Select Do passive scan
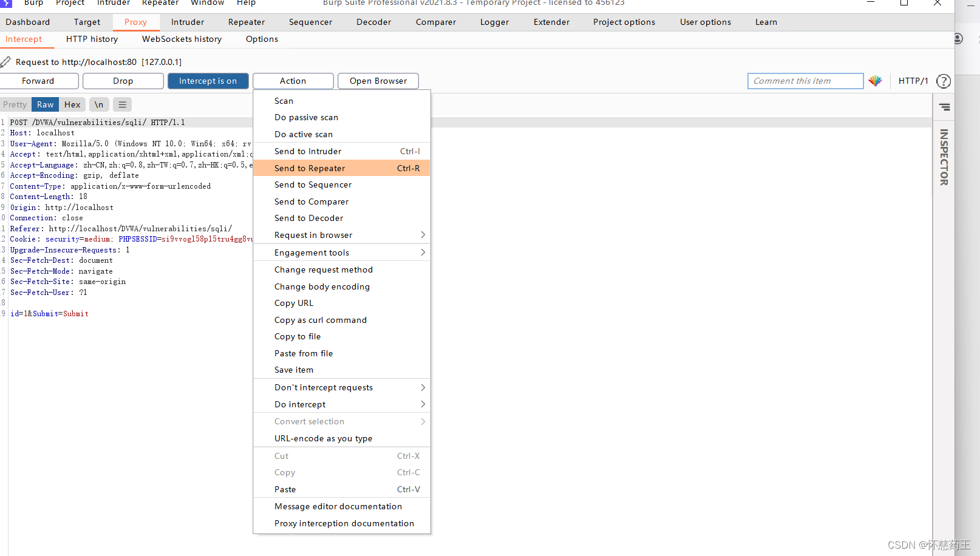 (341, 117)
